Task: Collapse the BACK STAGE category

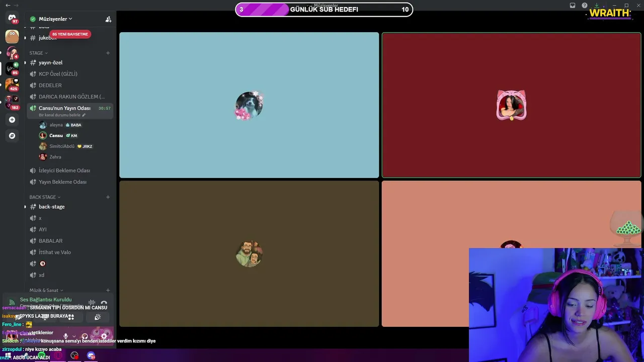Action: pyautogui.click(x=45, y=197)
